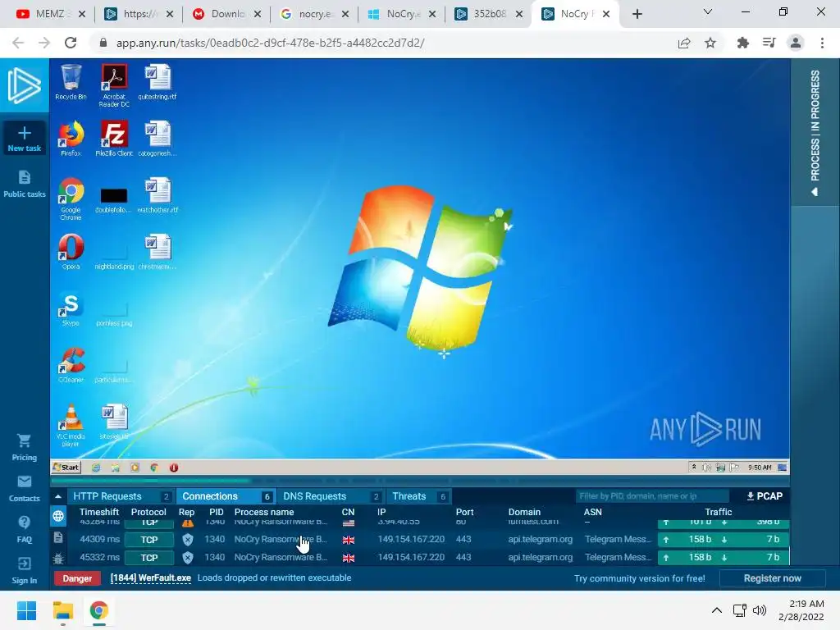The width and height of the screenshot is (840, 630).
Task: Click the volume speaker tray icon
Action: (x=759, y=610)
